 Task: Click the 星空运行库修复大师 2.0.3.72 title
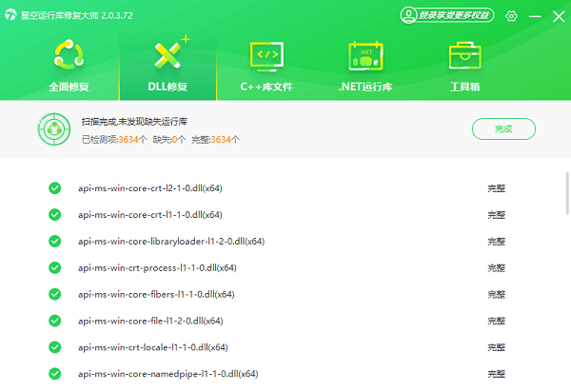[x=77, y=15]
